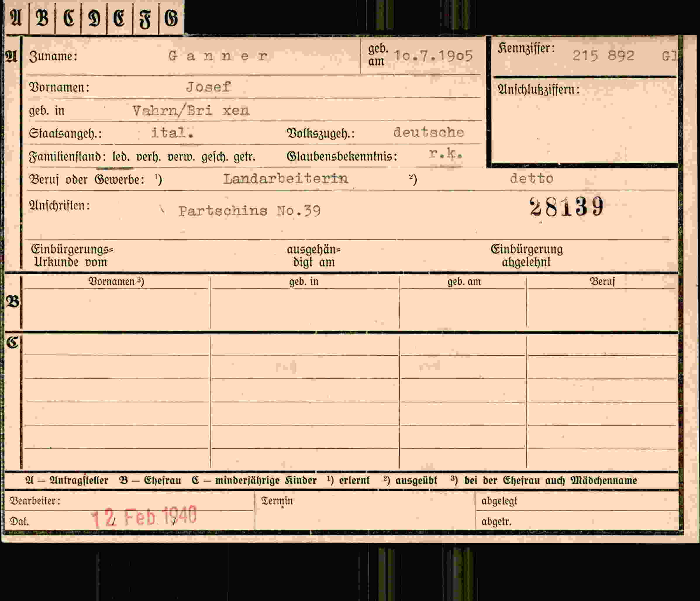Click the 'Anschlußziffern:' label
Image resolution: width=700 pixels, height=601 pixels.
point(538,89)
